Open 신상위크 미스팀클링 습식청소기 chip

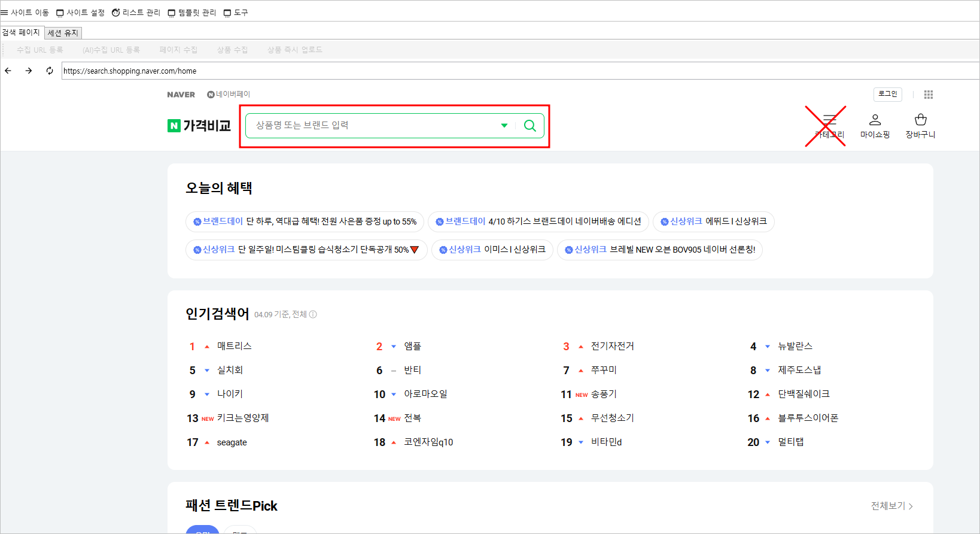[306, 250]
